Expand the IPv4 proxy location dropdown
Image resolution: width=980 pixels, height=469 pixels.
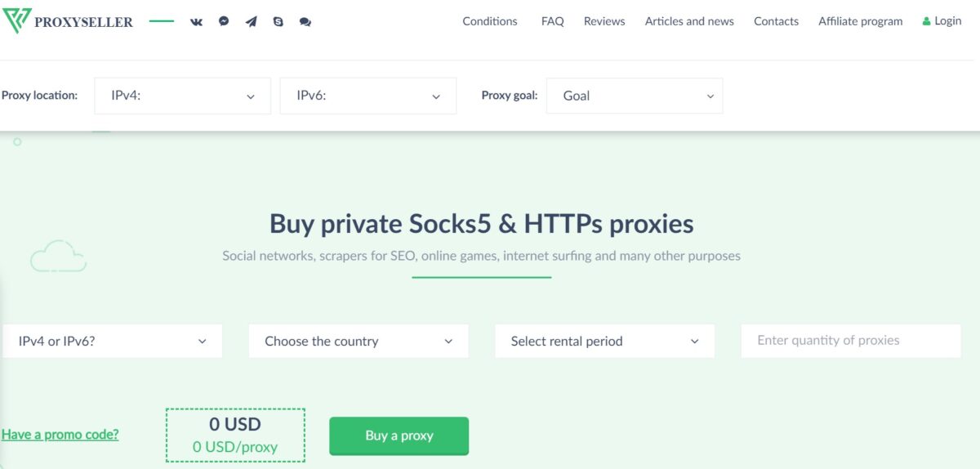coord(182,96)
